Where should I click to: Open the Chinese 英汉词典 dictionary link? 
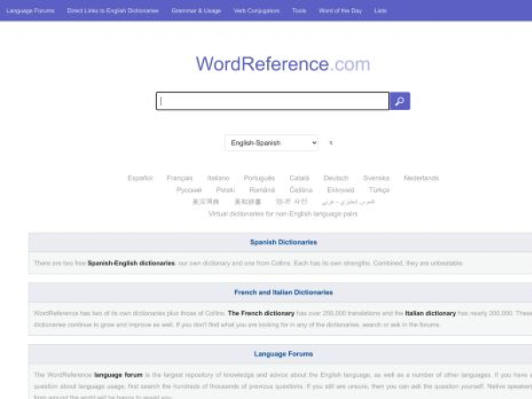tap(206, 202)
